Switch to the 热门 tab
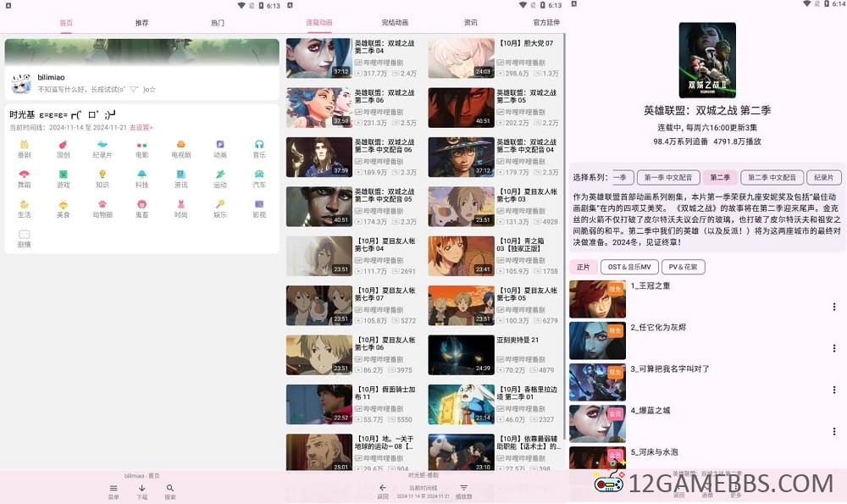This screenshot has width=847, height=504. point(217,23)
